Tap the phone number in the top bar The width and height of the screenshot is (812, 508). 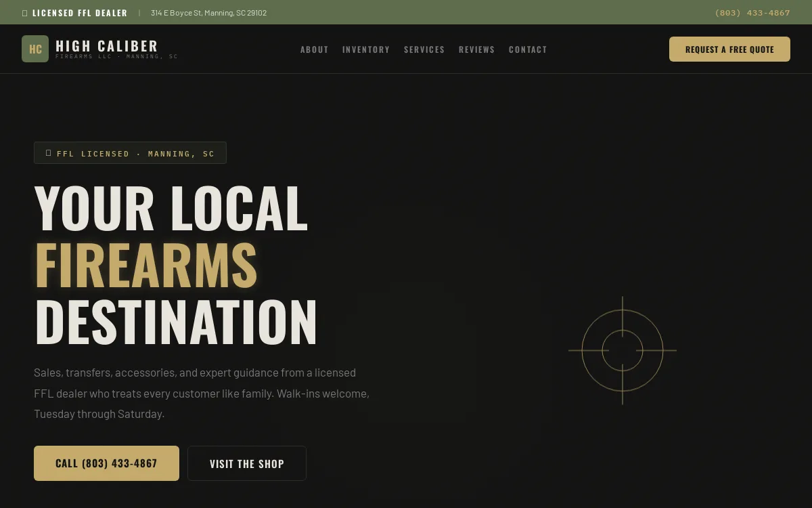click(x=752, y=13)
